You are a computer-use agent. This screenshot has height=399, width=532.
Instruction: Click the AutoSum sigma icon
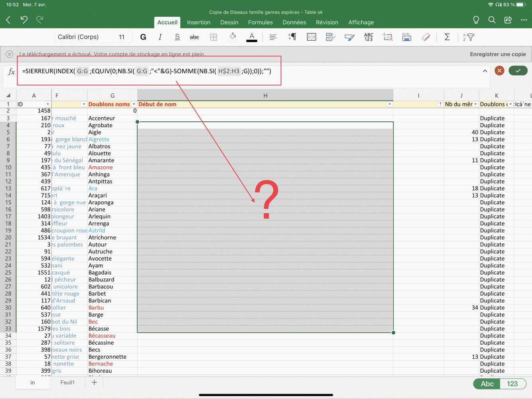447,37
